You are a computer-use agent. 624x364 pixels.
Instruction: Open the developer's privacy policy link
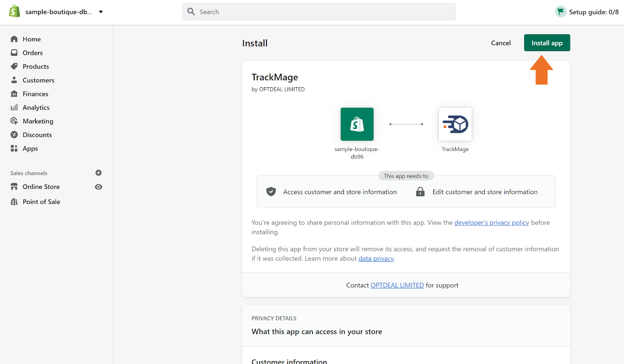pyautogui.click(x=491, y=223)
